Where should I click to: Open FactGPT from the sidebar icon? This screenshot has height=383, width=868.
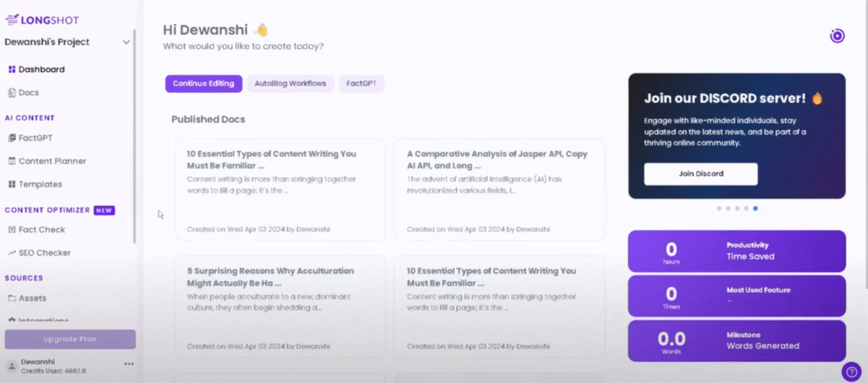[12, 137]
